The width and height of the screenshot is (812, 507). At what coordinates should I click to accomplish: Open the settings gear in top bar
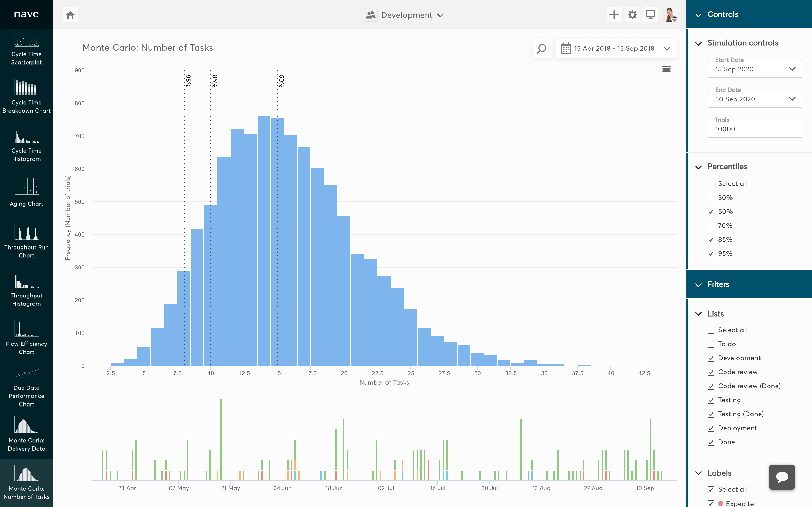[x=632, y=14]
